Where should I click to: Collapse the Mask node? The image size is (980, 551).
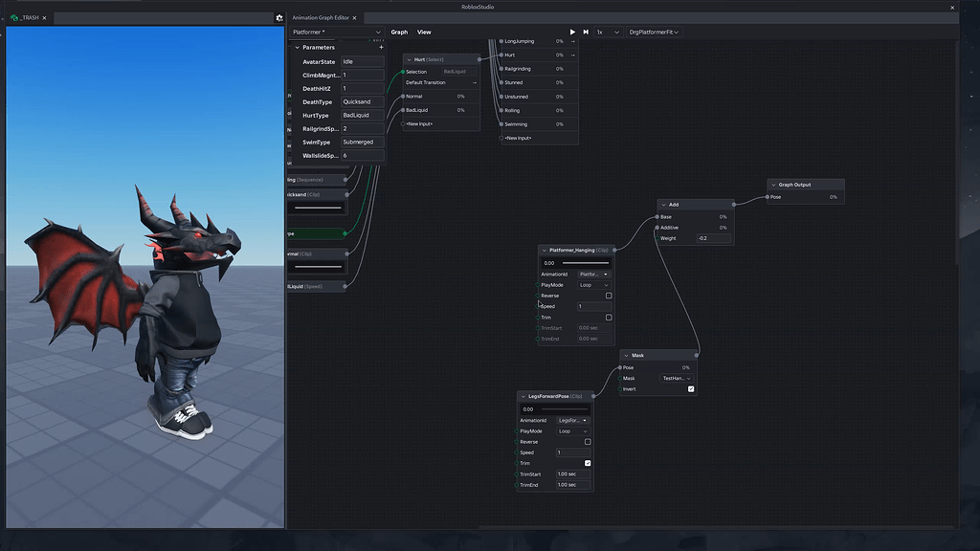click(626, 355)
